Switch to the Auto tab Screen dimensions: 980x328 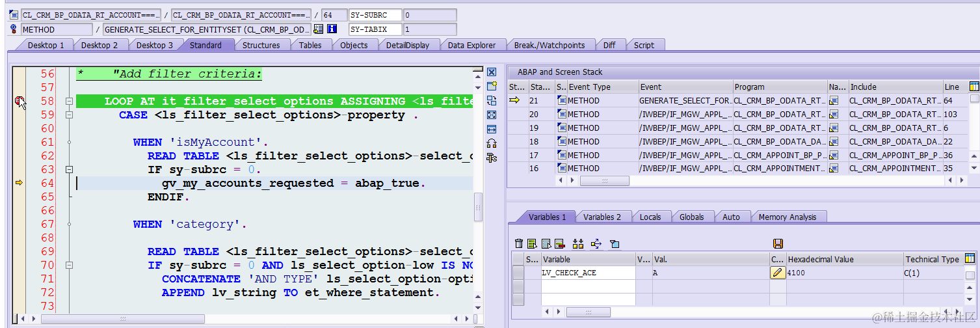coord(731,217)
